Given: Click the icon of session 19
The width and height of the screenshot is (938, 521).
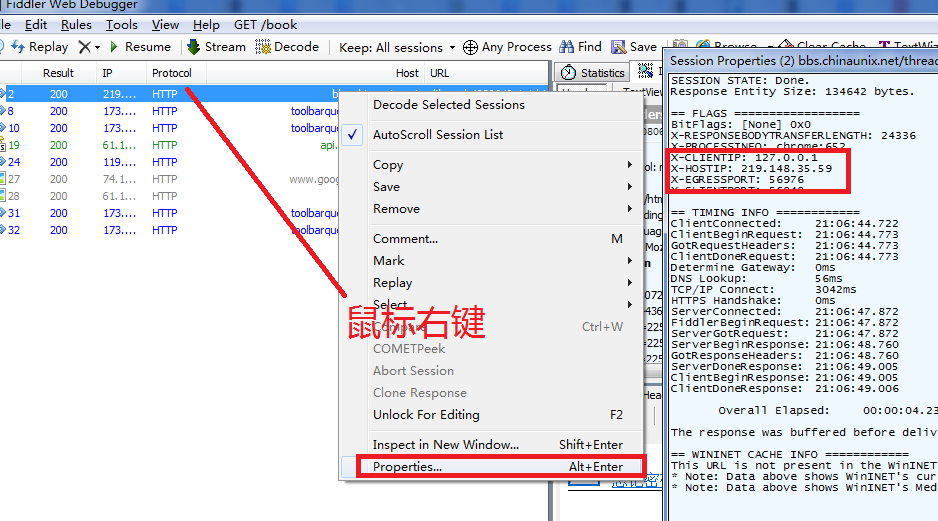Looking at the screenshot, I should tap(2, 145).
